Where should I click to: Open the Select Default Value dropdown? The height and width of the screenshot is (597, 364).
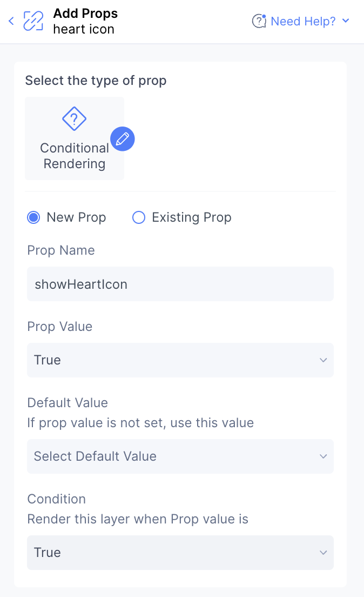tap(180, 456)
